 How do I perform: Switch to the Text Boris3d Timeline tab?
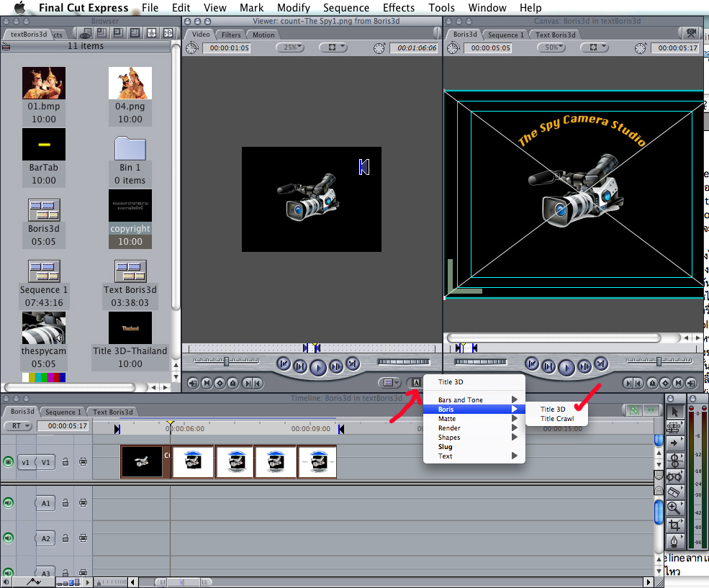tap(112, 412)
